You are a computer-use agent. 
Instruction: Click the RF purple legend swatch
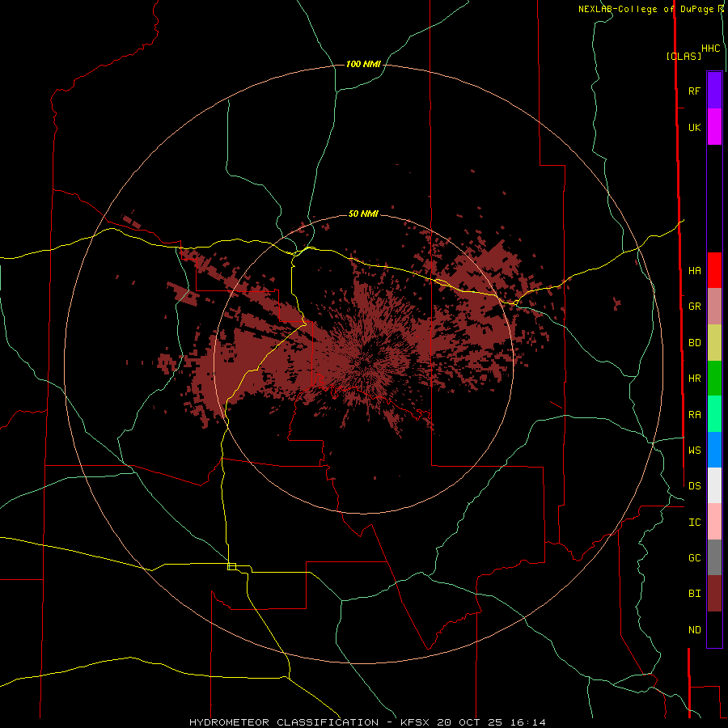[x=714, y=90]
